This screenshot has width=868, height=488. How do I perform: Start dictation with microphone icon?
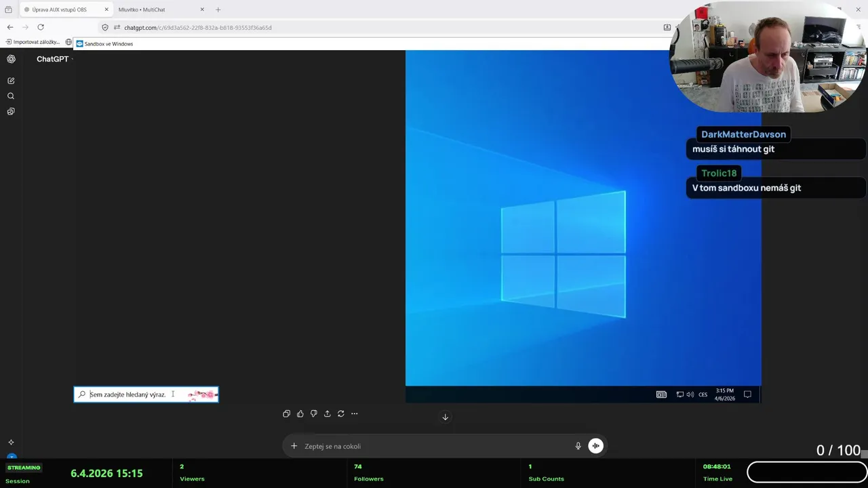(x=578, y=446)
